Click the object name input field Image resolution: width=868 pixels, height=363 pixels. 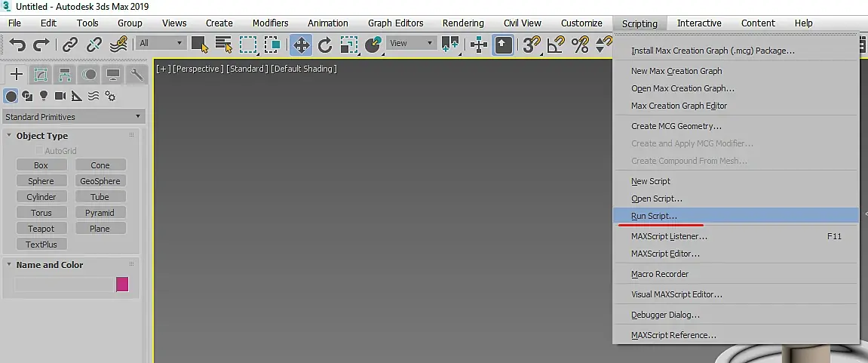pyautogui.click(x=64, y=285)
